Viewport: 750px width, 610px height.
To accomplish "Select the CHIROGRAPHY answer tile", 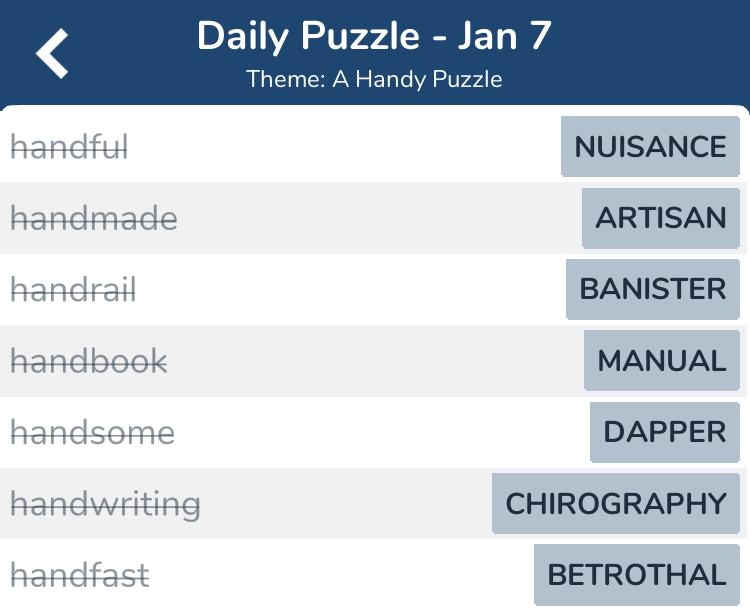I will click(x=616, y=503).
